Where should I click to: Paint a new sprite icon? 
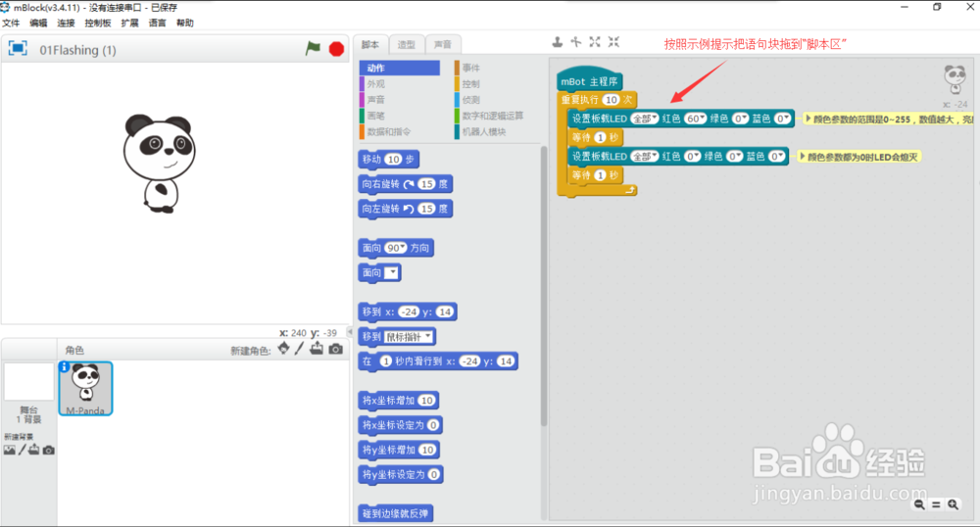pos(299,349)
